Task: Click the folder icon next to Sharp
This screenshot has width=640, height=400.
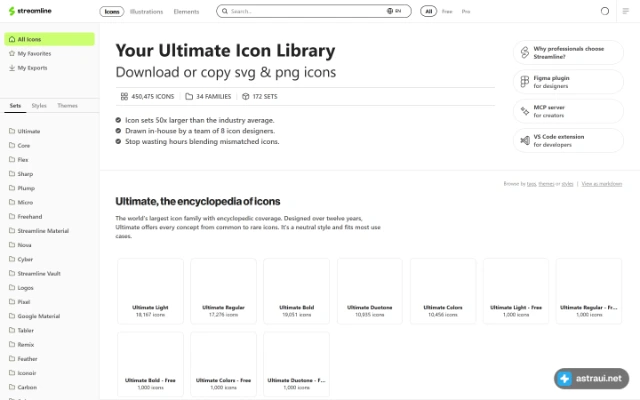Action: (x=12, y=173)
